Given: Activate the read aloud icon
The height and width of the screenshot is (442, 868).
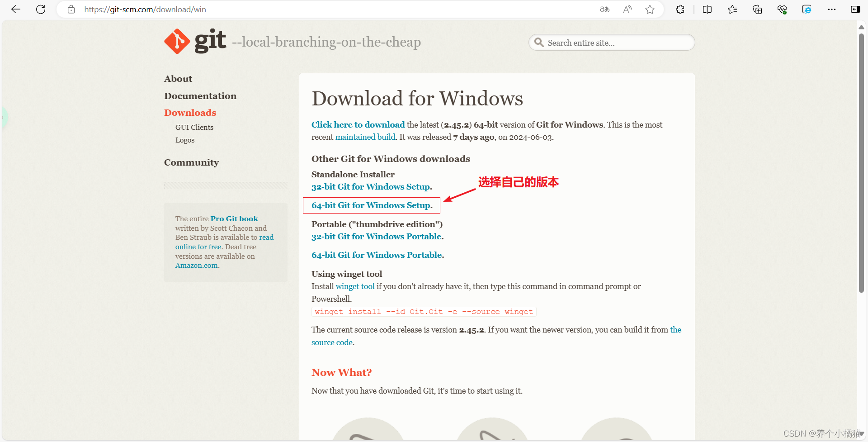Looking at the screenshot, I should click(627, 9).
